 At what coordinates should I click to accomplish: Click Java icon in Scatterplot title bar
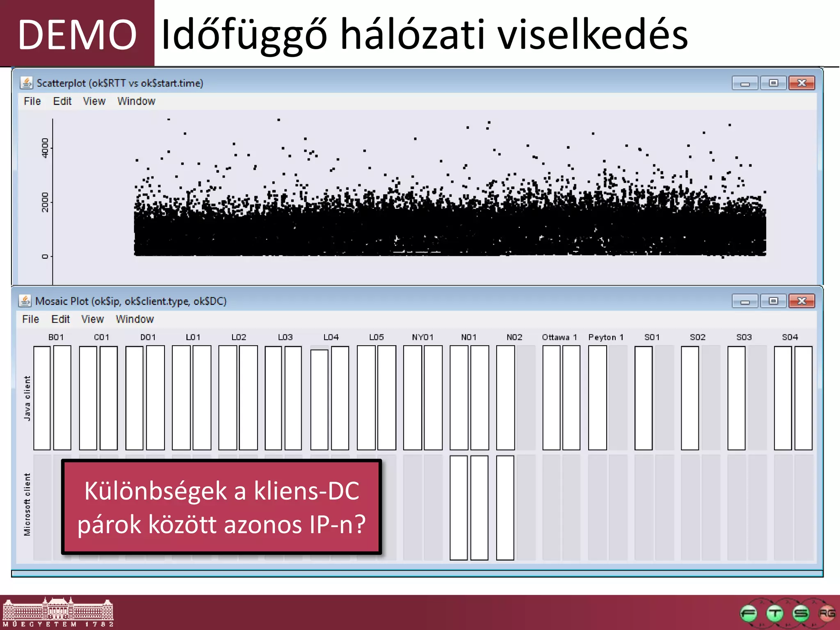point(26,83)
